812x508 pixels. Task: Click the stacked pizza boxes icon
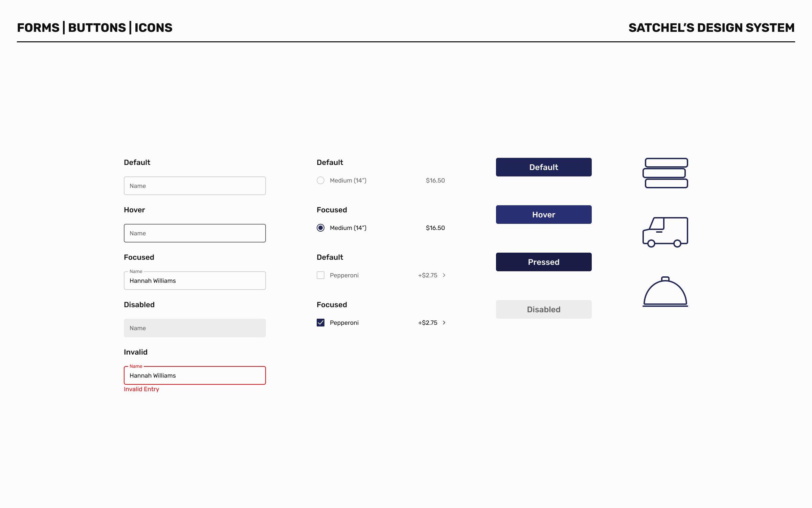665,173
